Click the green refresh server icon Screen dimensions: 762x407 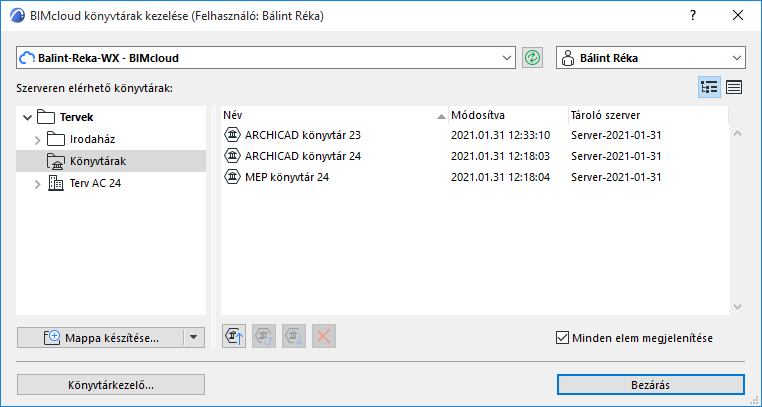[x=532, y=58]
